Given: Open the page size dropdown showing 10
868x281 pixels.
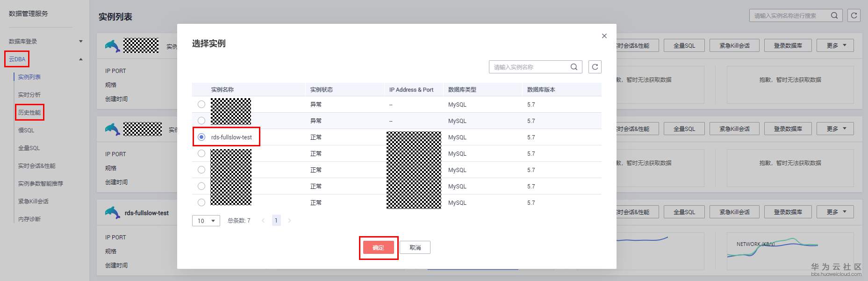Looking at the screenshot, I should click(206, 221).
